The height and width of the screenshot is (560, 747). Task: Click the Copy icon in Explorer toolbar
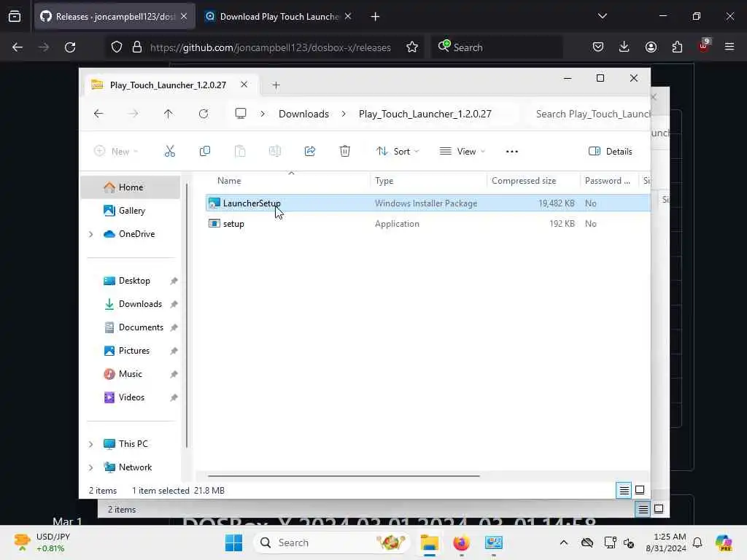point(205,152)
